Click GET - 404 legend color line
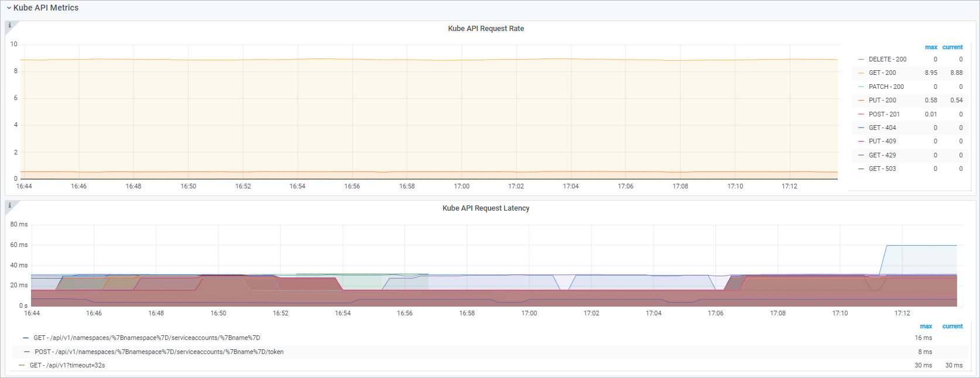980x378 pixels. coord(861,128)
